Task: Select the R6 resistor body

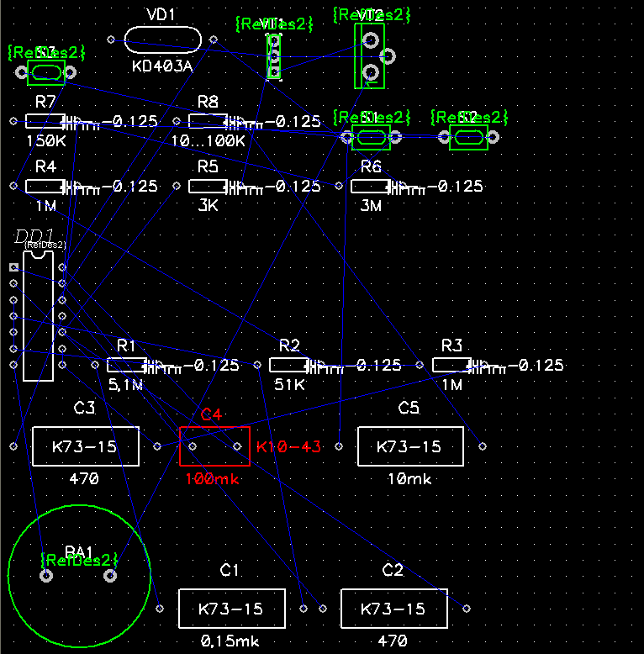Action: click(x=371, y=186)
